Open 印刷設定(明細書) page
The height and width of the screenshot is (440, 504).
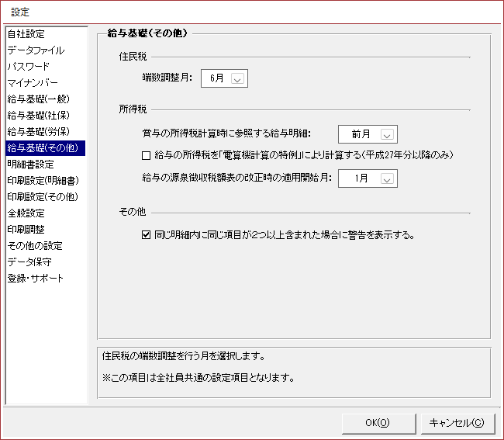tap(42, 181)
